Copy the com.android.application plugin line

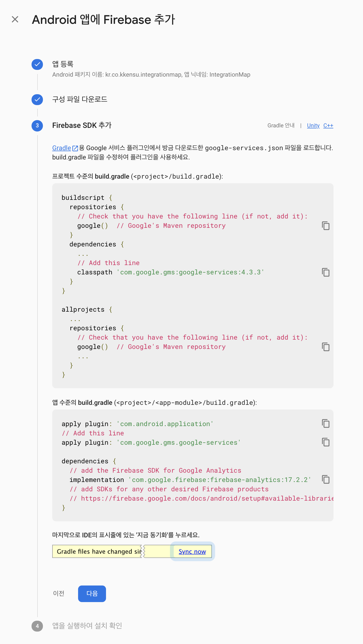click(x=326, y=423)
